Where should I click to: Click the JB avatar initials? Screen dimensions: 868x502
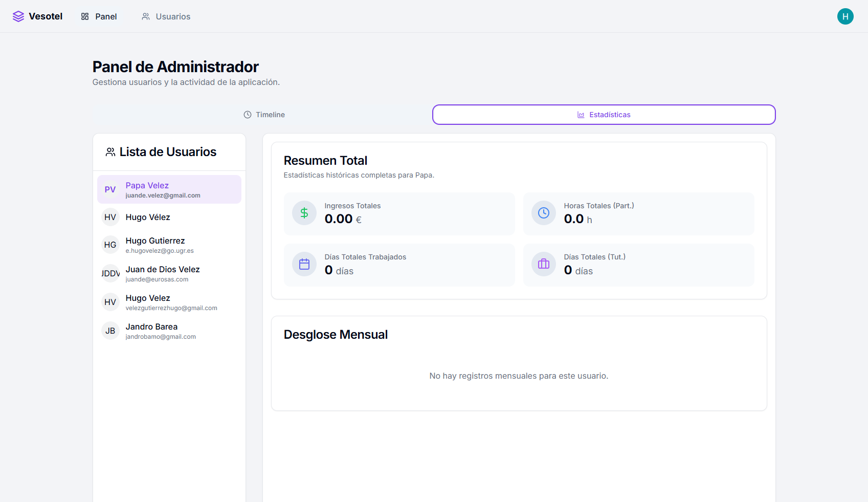coord(110,331)
